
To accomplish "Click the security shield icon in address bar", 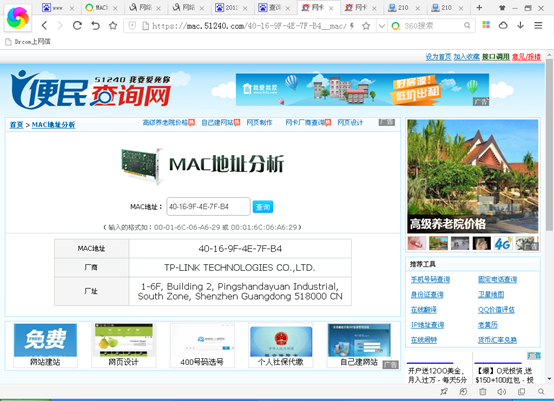I will 132,25.
